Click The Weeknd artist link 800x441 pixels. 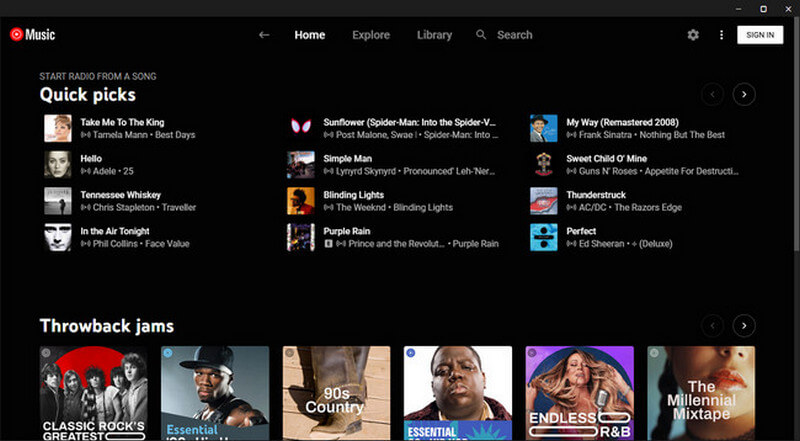pyautogui.click(x=361, y=208)
